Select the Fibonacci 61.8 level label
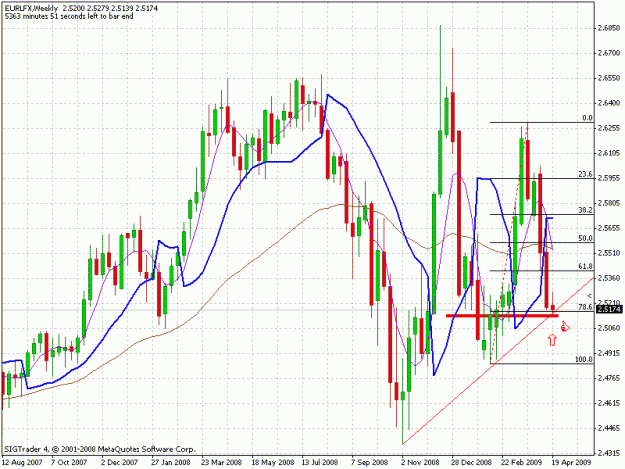 point(586,266)
